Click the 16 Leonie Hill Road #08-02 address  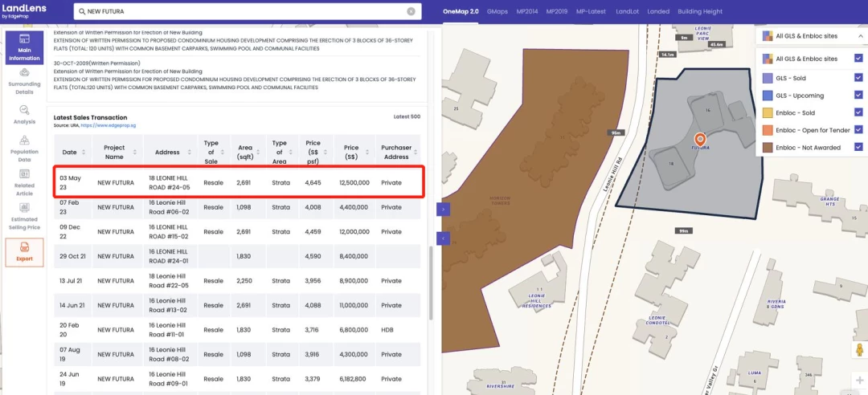tap(169, 354)
